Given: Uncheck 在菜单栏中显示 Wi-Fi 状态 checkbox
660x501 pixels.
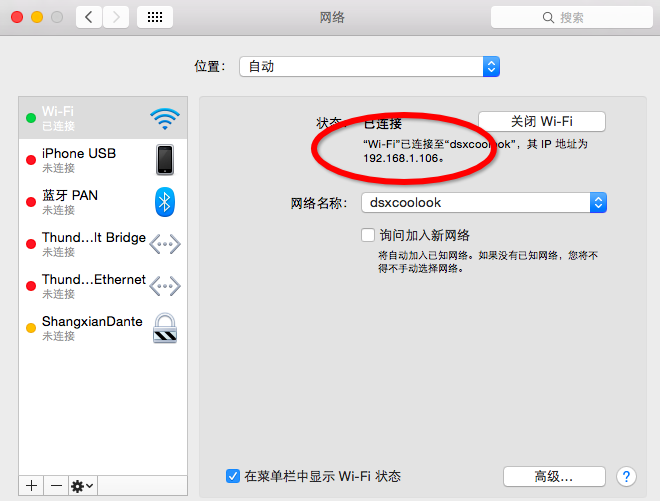Looking at the screenshot, I should (233, 476).
